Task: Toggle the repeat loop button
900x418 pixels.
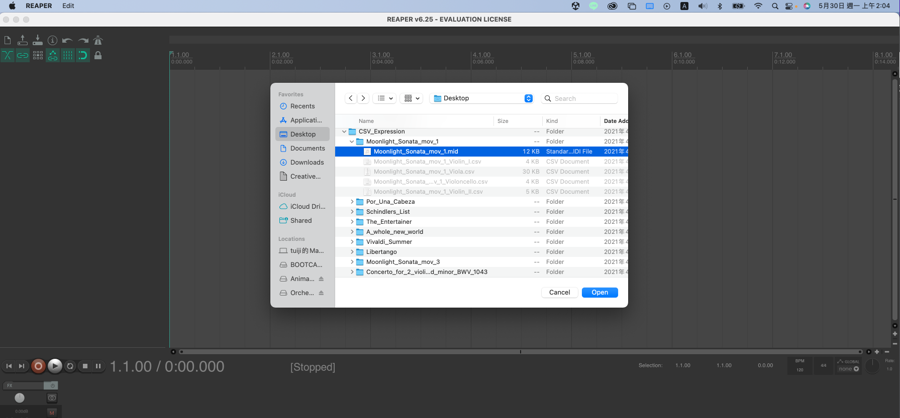Action: pos(70,366)
